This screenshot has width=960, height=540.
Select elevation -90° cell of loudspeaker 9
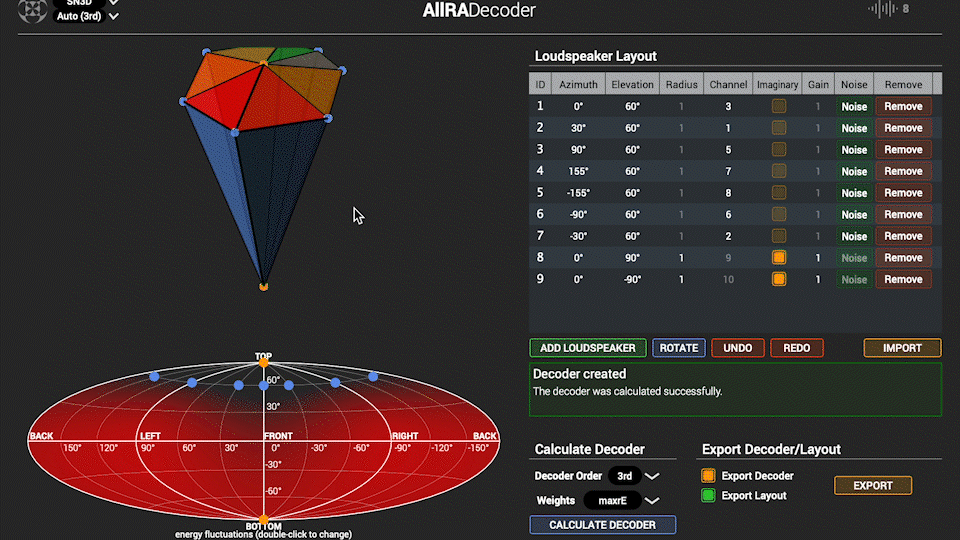(632, 279)
